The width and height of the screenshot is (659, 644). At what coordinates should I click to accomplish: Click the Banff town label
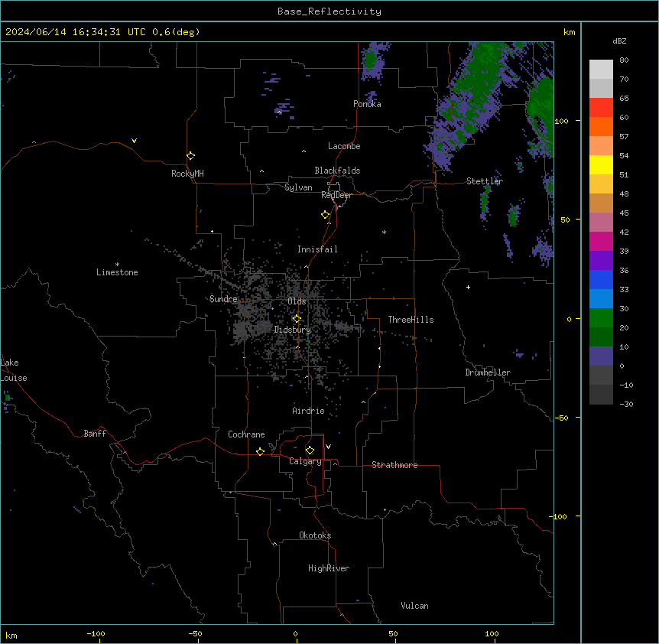(x=95, y=434)
